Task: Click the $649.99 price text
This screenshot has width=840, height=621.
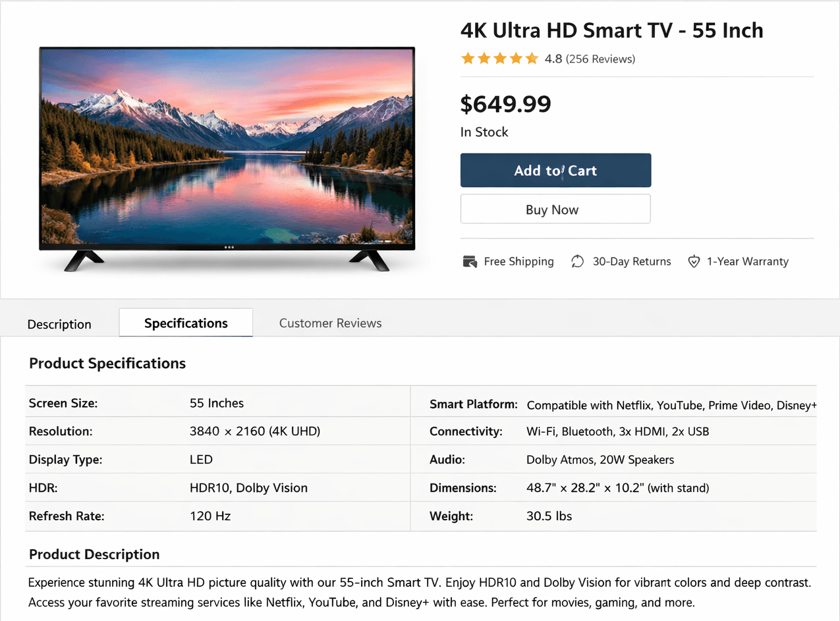Action: point(506,103)
